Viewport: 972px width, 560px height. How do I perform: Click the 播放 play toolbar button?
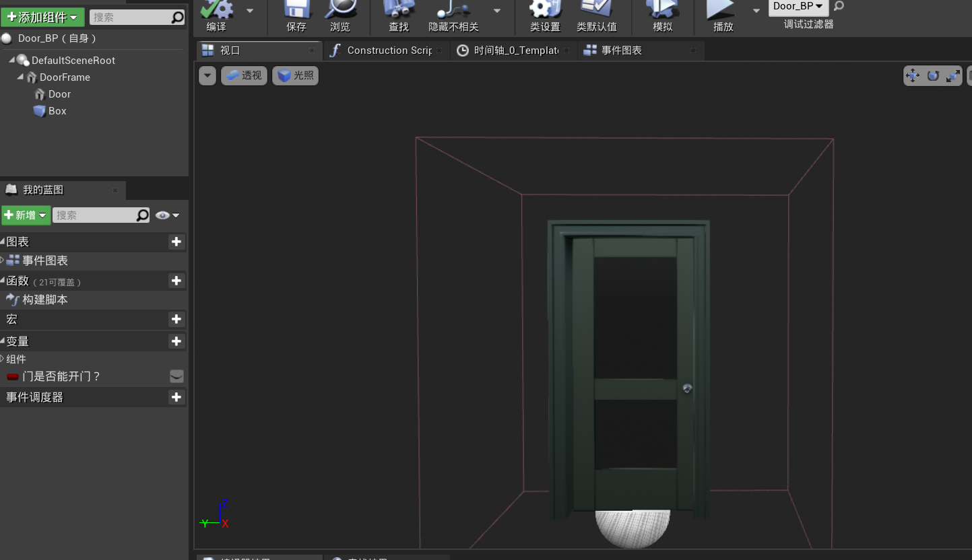[723, 16]
